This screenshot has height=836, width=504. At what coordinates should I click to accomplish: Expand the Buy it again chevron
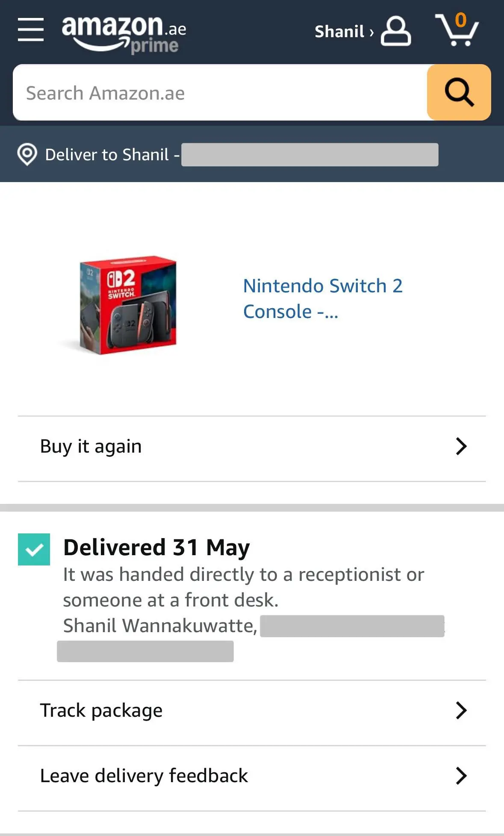[461, 446]
